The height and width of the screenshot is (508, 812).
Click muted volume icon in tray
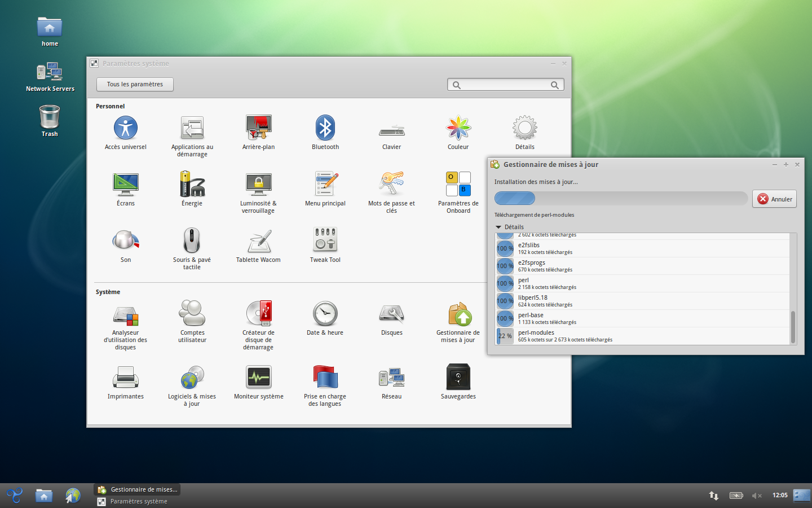tap(757, 496)
